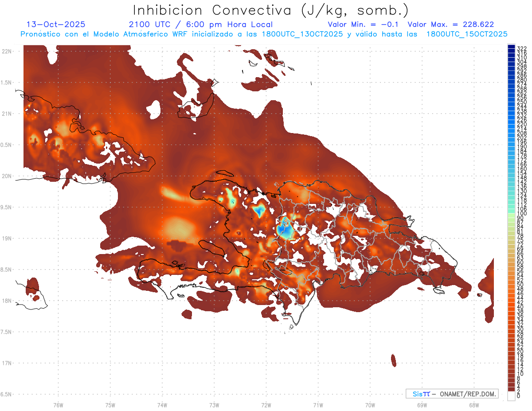Screen dimensions: 532x411
Task: Click the 76W longitude axis label
Action: pyautogui.click(x=58, y=404)
